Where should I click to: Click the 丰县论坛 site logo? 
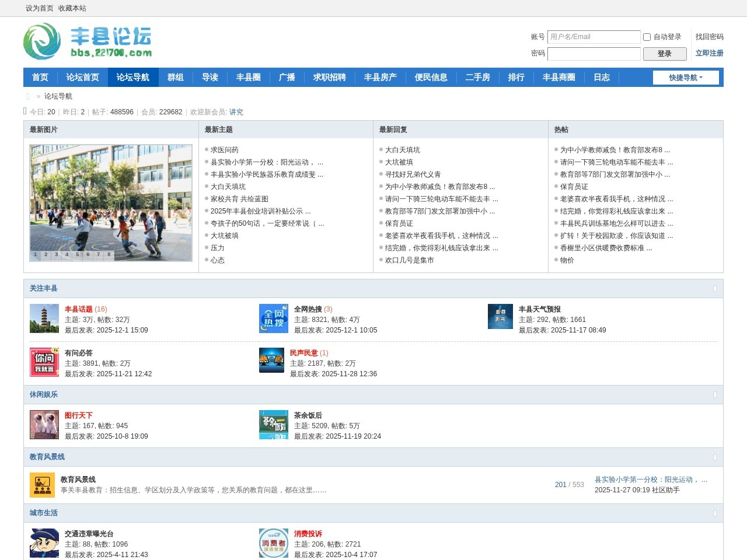click(88, 41)
